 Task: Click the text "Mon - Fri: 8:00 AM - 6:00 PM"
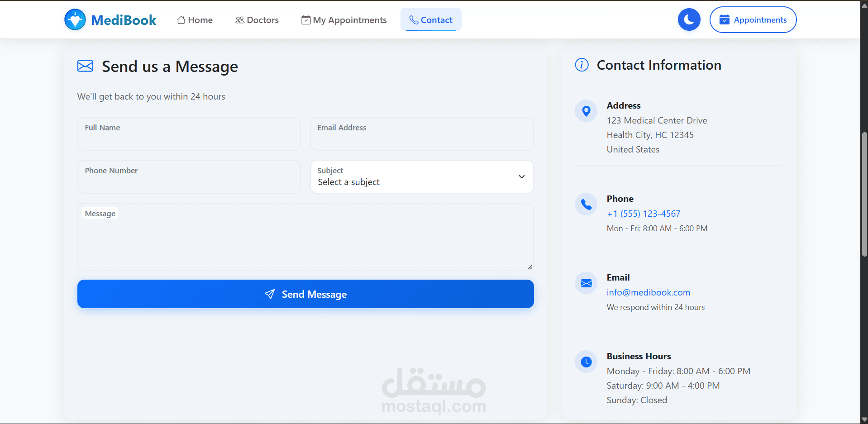click(x=657, y=229)
